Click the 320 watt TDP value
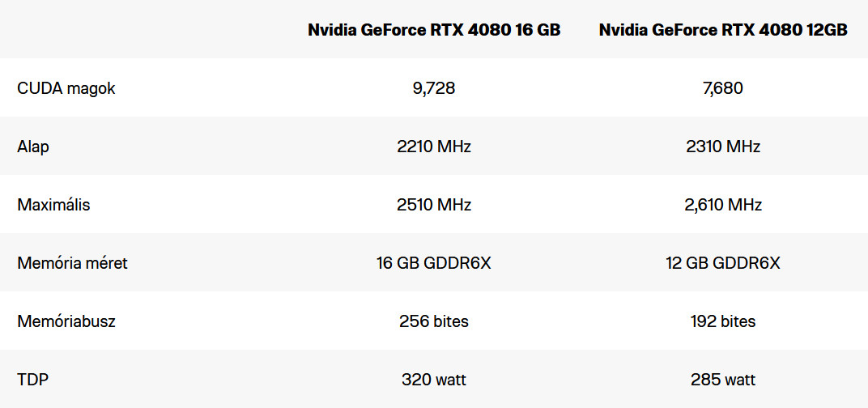Screen dimensions: 868x408 (434, 380)
